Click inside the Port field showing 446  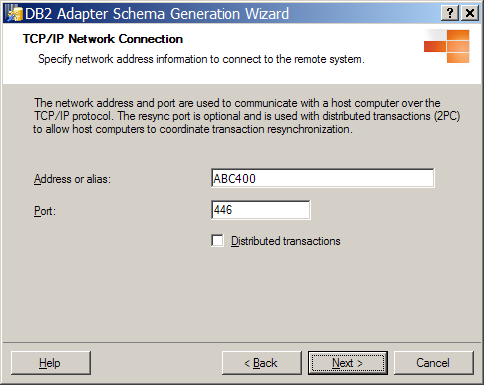pos(261,210)
